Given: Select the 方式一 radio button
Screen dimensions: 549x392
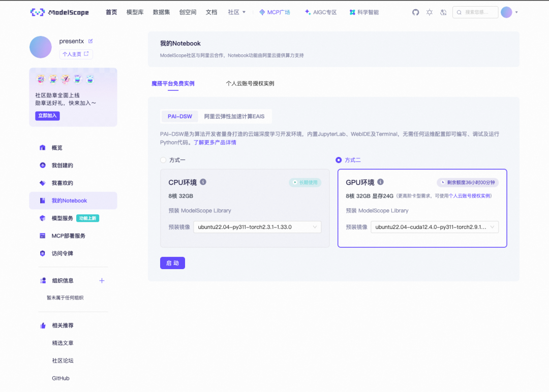Looking at the screenshot, I should 163,160.
